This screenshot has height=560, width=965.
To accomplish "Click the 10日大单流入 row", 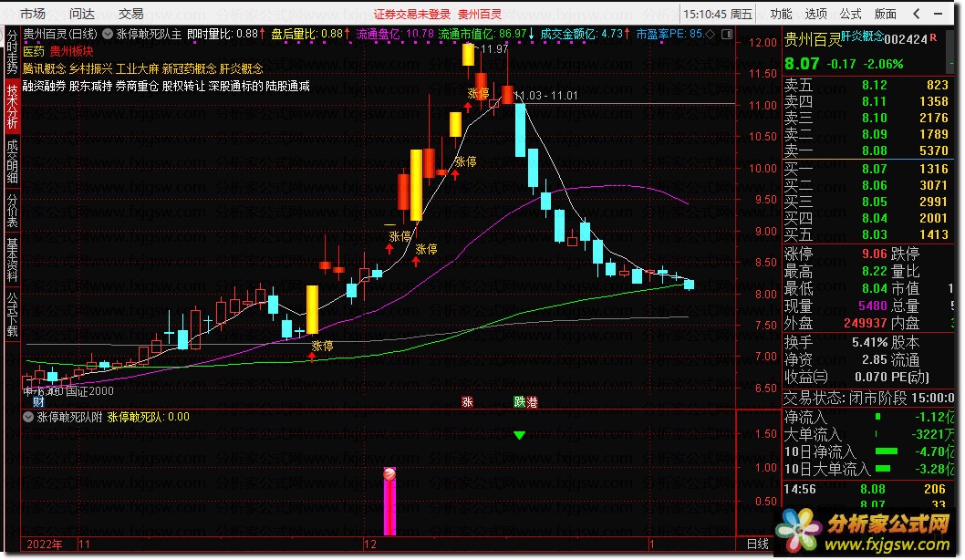I will point(869,469).
